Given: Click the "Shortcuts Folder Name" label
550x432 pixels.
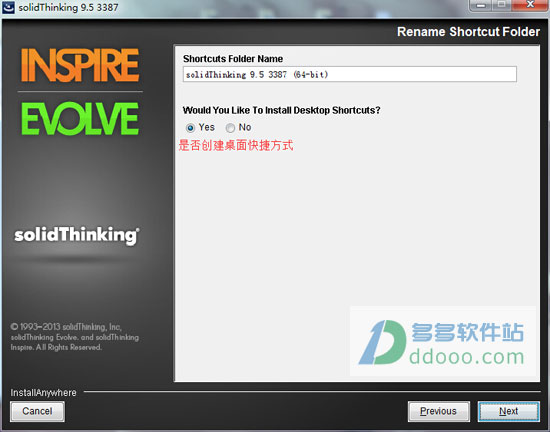Looking at the screenshot, I should pos(233,59).
